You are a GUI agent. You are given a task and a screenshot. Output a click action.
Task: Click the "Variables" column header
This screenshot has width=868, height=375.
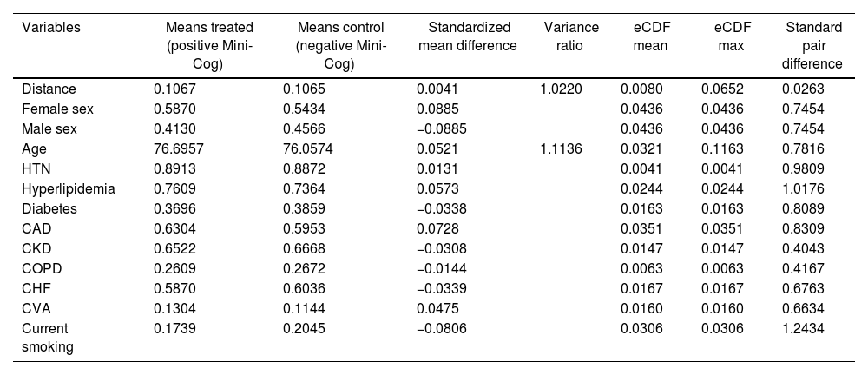coord(52,28)
